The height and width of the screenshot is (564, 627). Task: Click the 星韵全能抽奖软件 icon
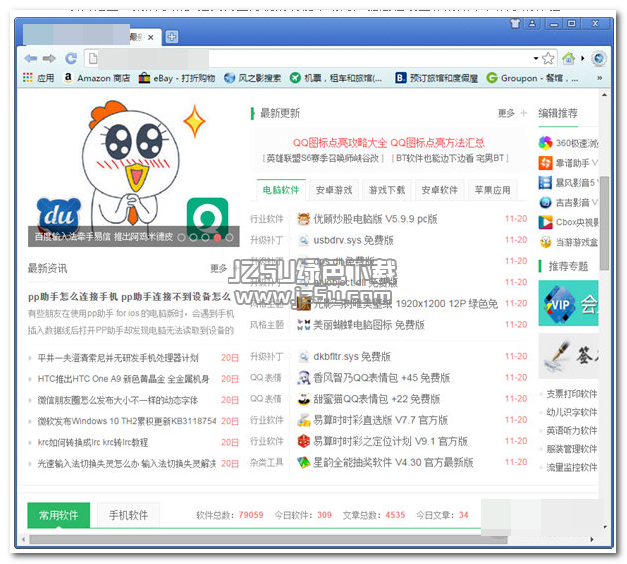(x=304, y=462)
